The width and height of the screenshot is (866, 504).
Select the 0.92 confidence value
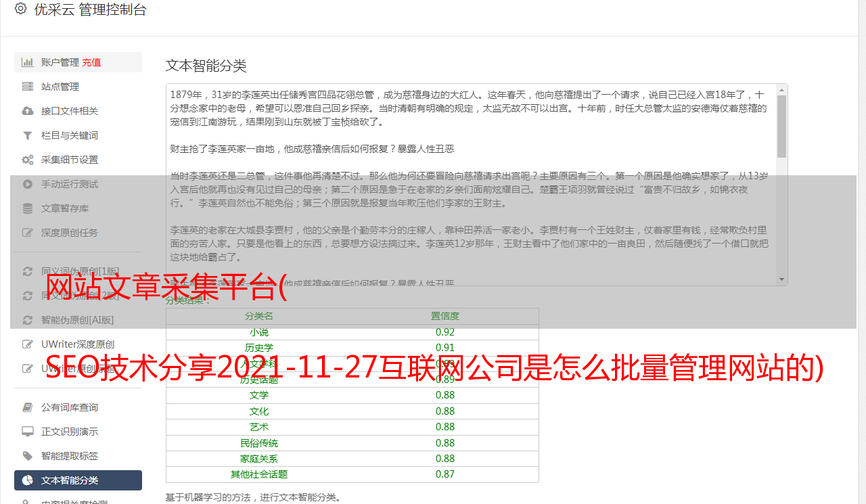445,332
